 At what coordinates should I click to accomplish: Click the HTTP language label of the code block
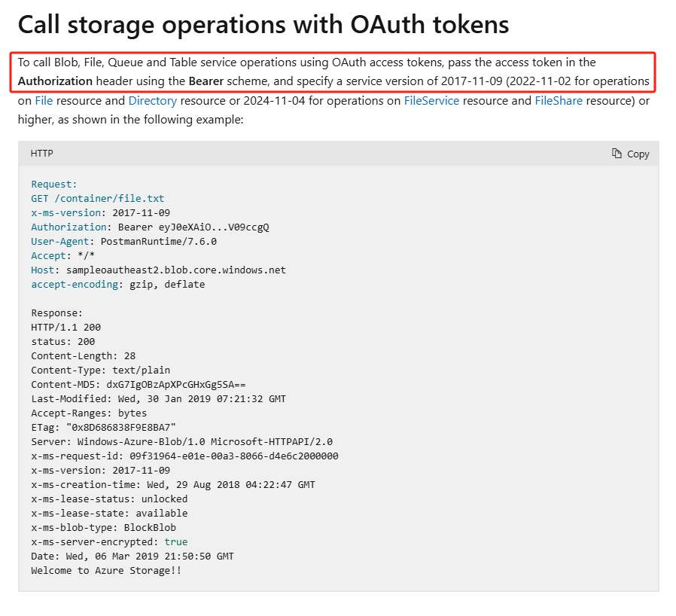click(41, 154)
